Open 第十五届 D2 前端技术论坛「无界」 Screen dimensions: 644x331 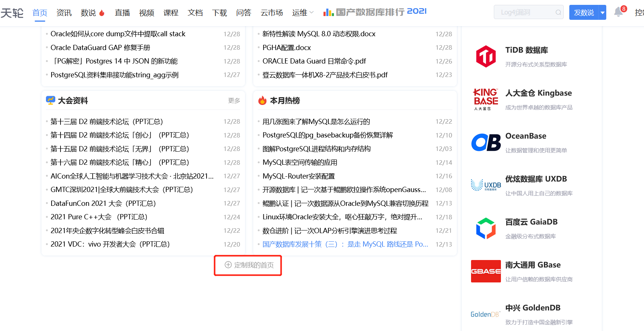tap(120, 149)
